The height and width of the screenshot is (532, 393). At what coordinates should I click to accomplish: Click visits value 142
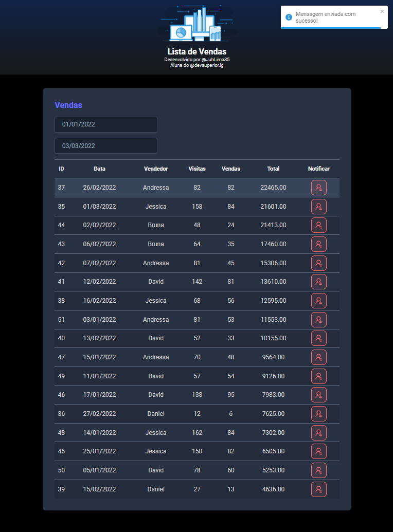(197, 282)
